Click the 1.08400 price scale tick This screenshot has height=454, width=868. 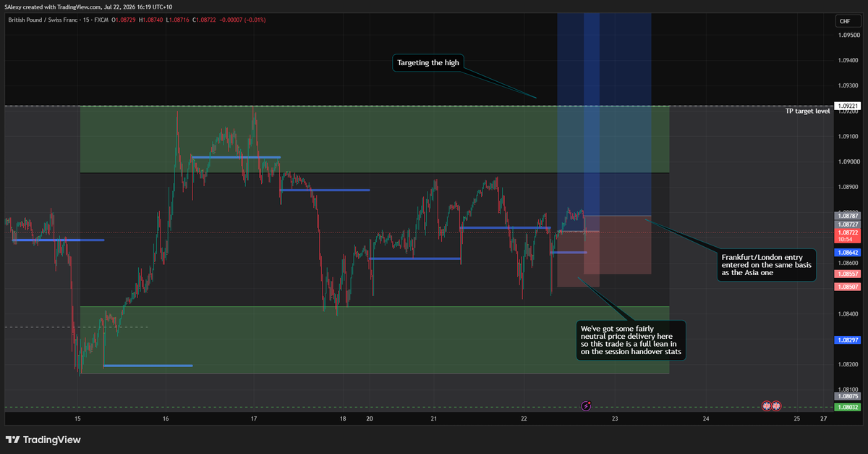(848, 314)
